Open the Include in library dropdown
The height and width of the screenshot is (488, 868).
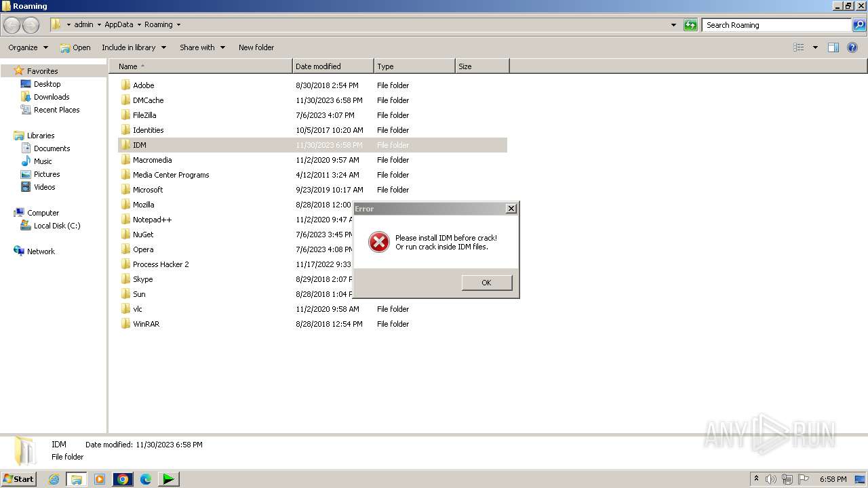pos(134,47)
